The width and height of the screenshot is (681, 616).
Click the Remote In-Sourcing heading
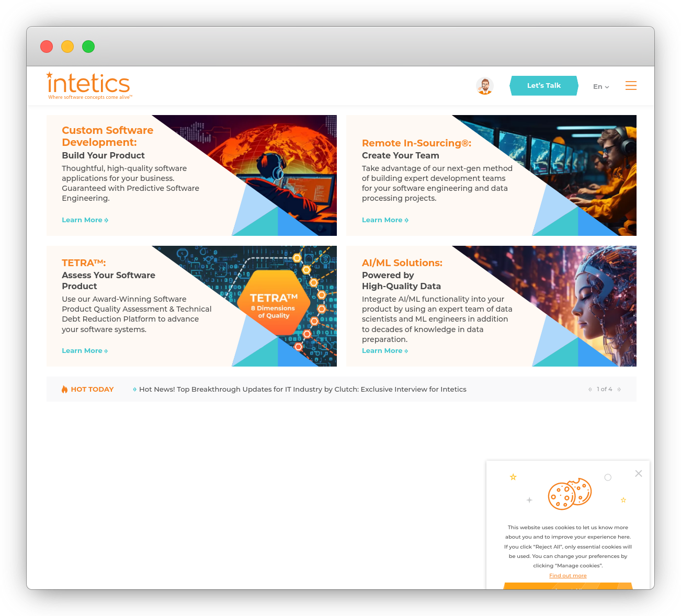416,143
